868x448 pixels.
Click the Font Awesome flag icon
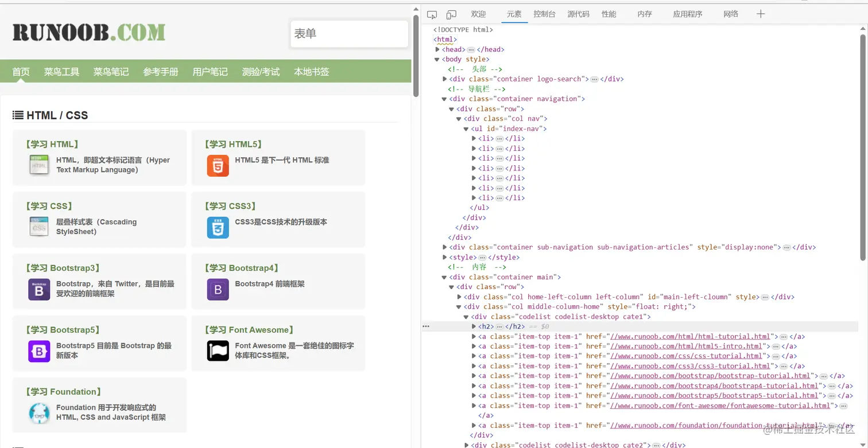point(218,351)
